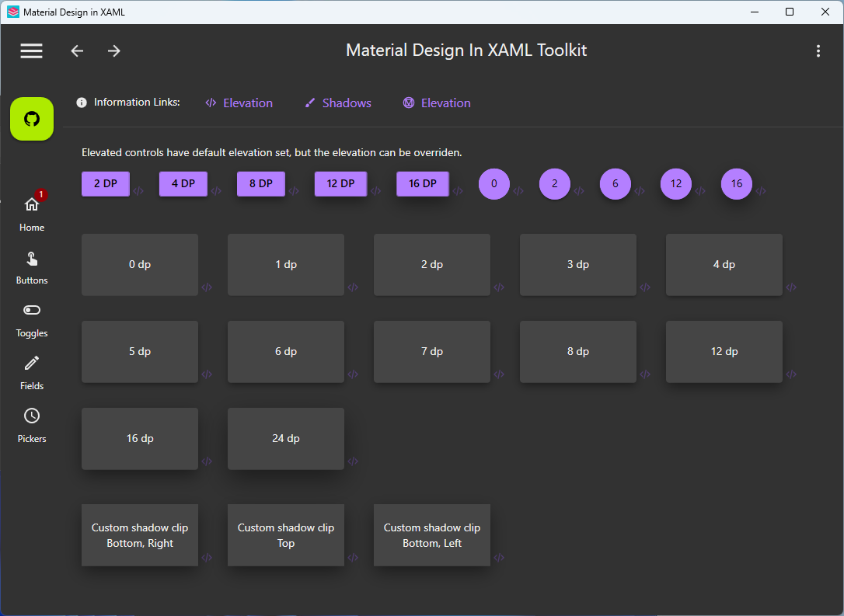Show XAML code for 12 dp card
Screen dimensions: 844x616
tap(791, 374)
